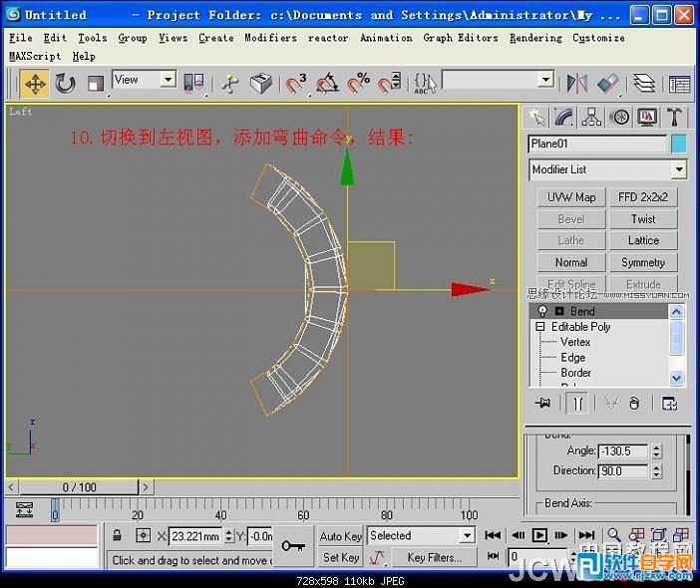Toggle the Bend modifier lightbulb
Image resolution: width=700 pixels, height=588 pixels.
[x=542, y=312]
